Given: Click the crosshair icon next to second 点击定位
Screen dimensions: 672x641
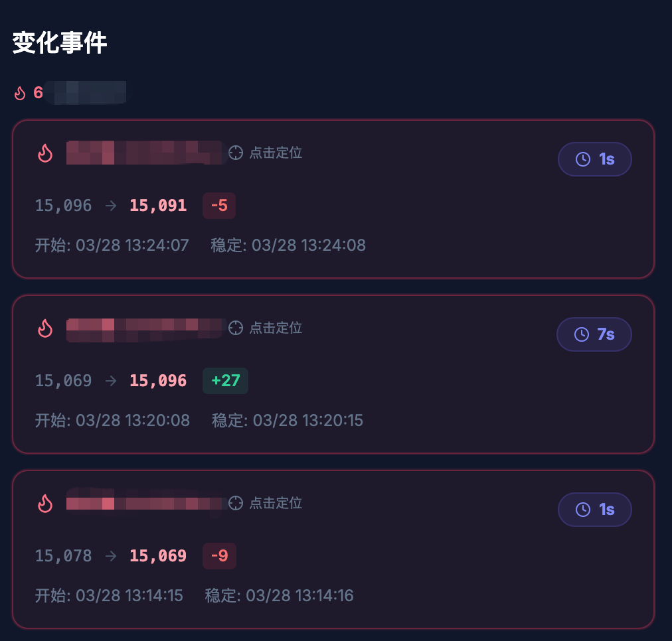Looking at the screenshot, I should (x=236, y=328).
